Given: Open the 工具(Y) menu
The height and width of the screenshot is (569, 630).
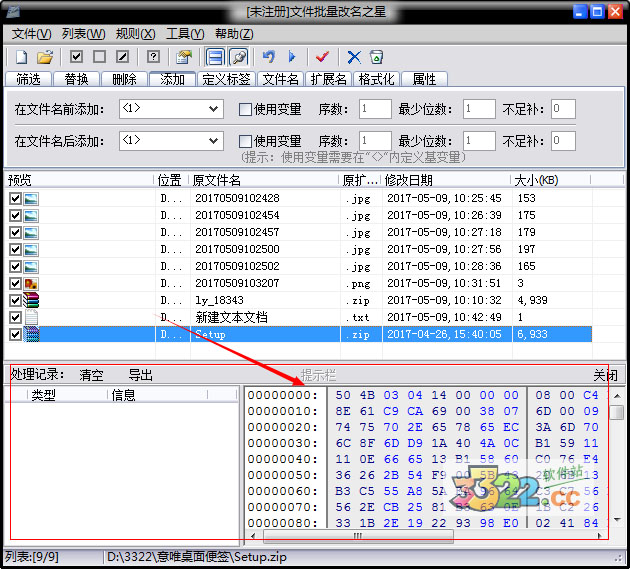Looking at the screenshot, I should [x=185, y=34].
